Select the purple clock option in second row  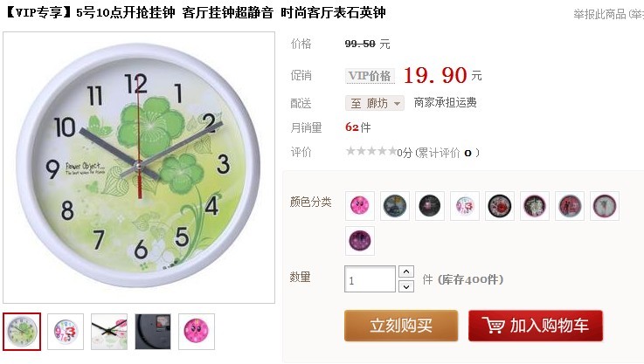(360, 241)
